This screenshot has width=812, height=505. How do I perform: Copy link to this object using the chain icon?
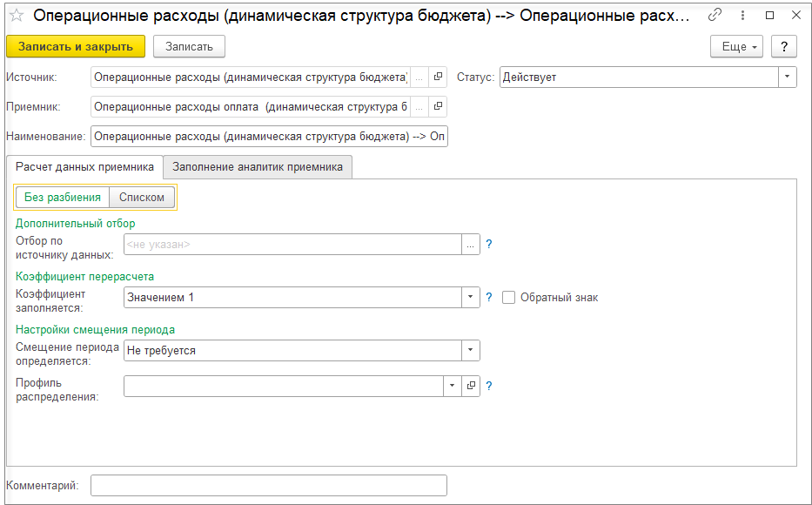click(715, 16)
